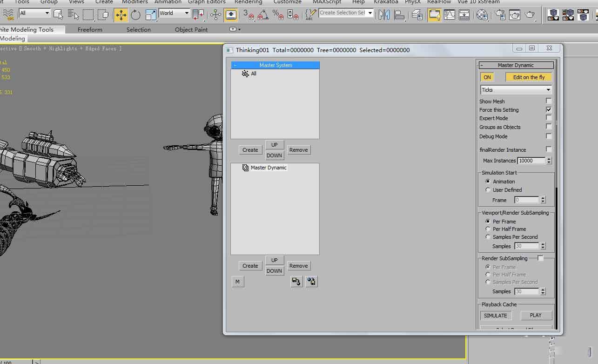Open the Rendering menu
Screen dimensions: 598x364
[x=248, y=2]
